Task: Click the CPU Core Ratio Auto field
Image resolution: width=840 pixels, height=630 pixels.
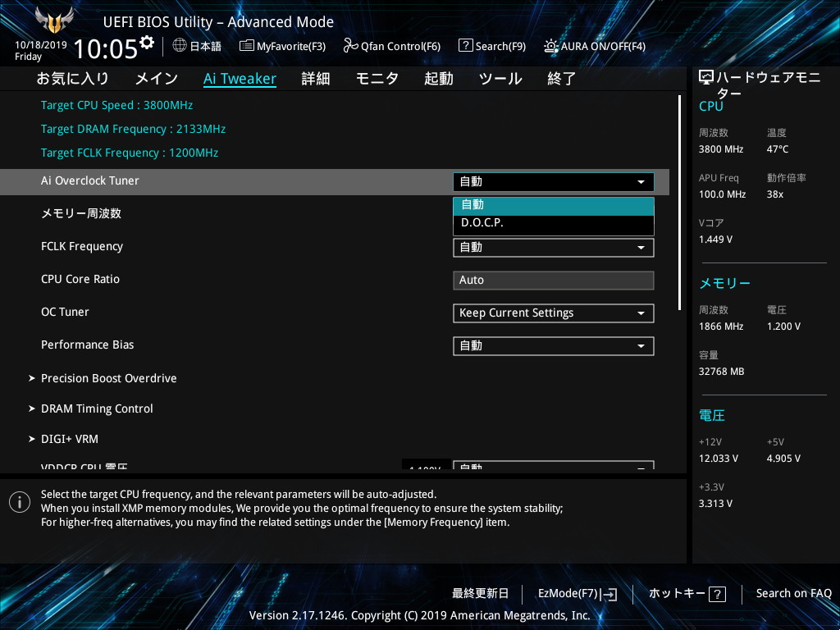Action: 554,281
